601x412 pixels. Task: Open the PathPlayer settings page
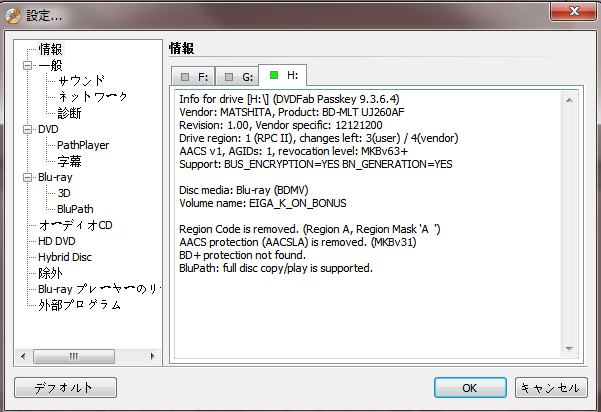[x=83, y=145]
